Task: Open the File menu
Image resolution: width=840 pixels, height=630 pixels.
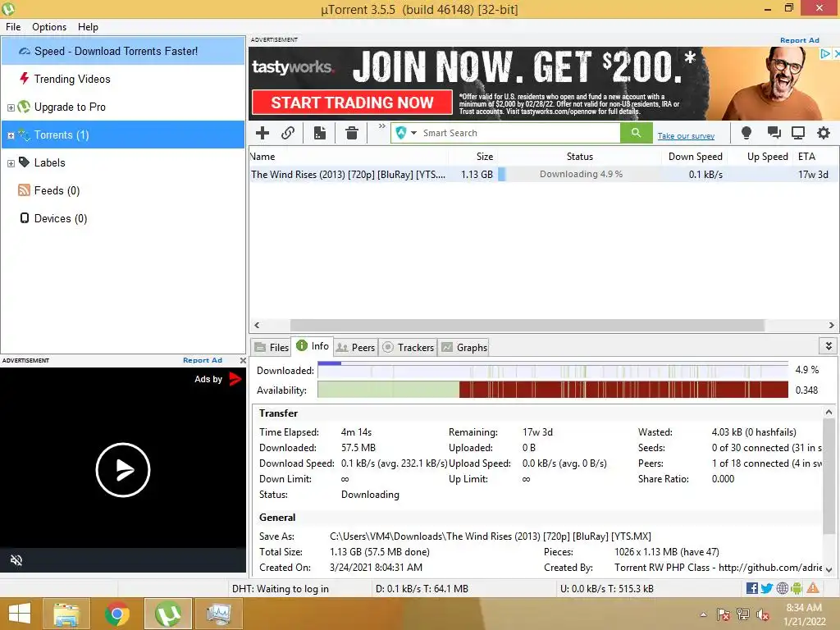Action: click(x=13, y=27)
